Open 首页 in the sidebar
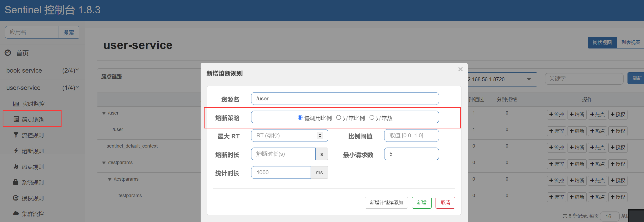The width and height of the screenshot is (644, 222). 23,53
